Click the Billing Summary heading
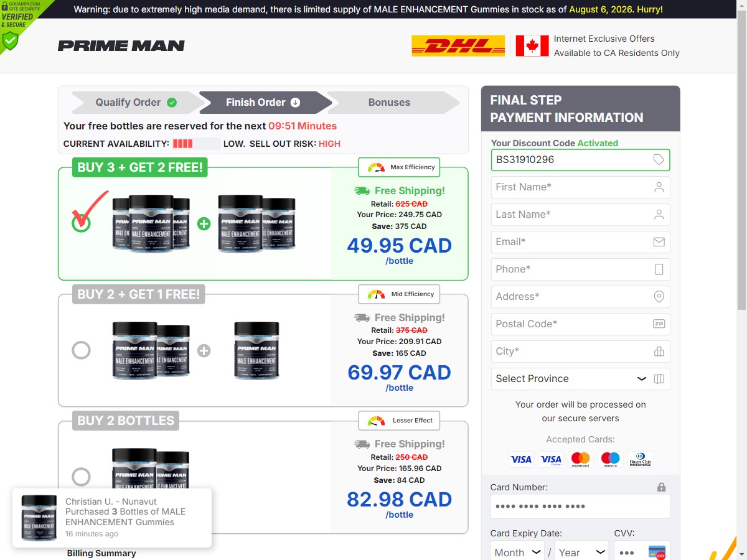Viewport: 747px width, 560px height. pyautogui.click(x=101, y=553)
